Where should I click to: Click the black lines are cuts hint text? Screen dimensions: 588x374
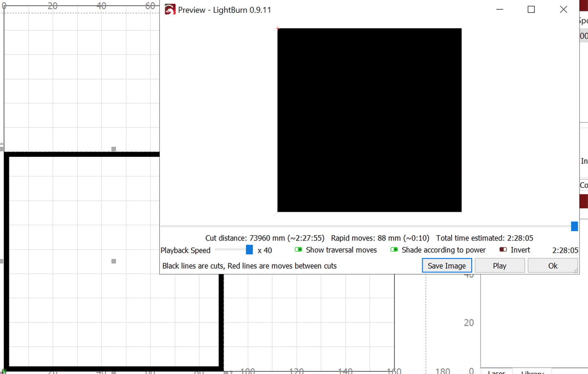click(x=249, y=266)
